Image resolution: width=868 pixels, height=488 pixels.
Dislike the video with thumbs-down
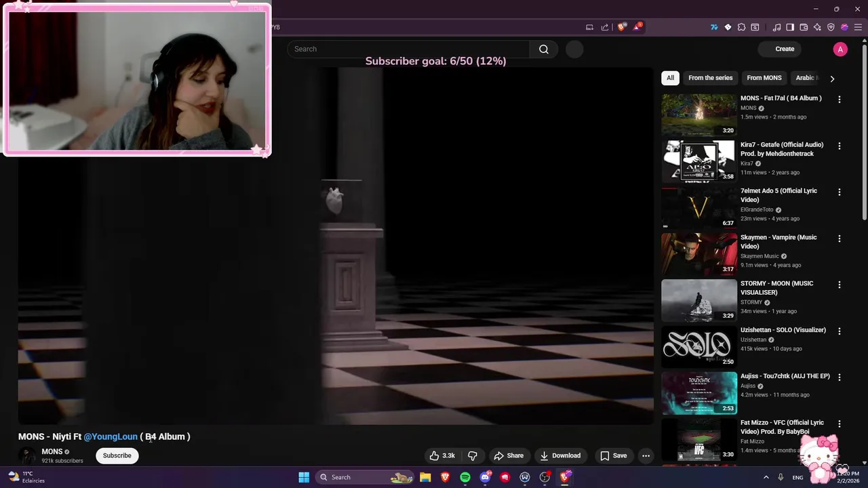(x=473, y=455)
